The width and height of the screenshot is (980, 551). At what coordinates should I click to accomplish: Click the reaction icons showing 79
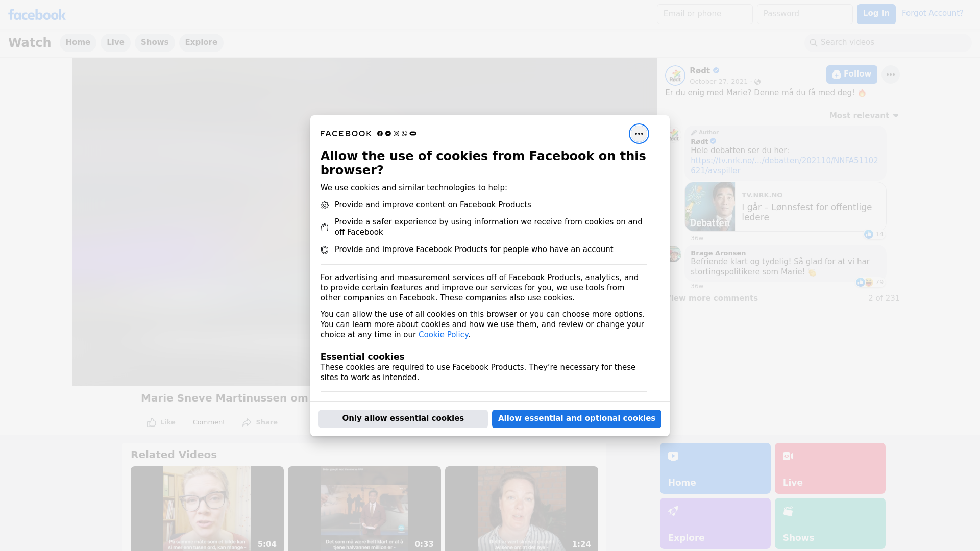coord(865,282)
